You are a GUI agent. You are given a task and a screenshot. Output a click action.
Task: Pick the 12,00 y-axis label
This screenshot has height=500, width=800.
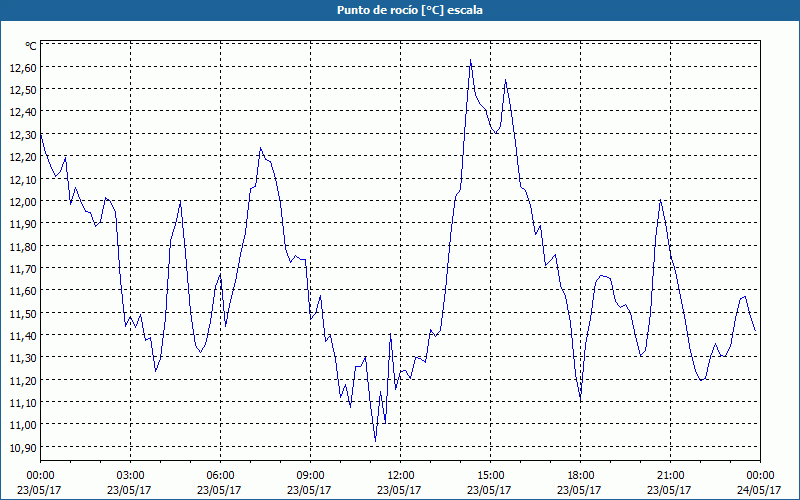[23, 202]
